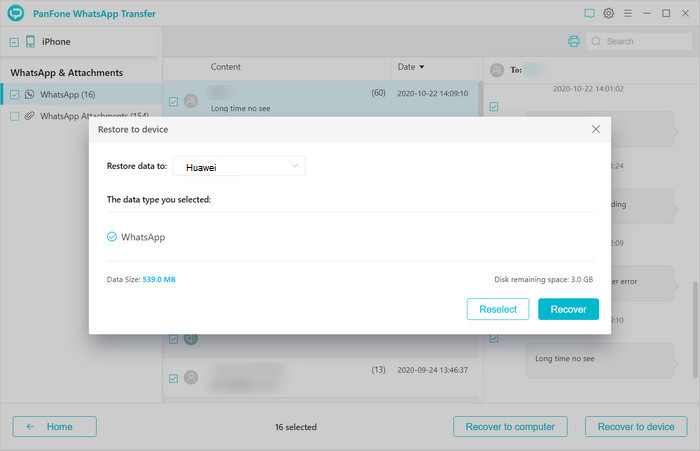
Task: Collapse the iPhone device tree node
Action: tap(14, 42)
